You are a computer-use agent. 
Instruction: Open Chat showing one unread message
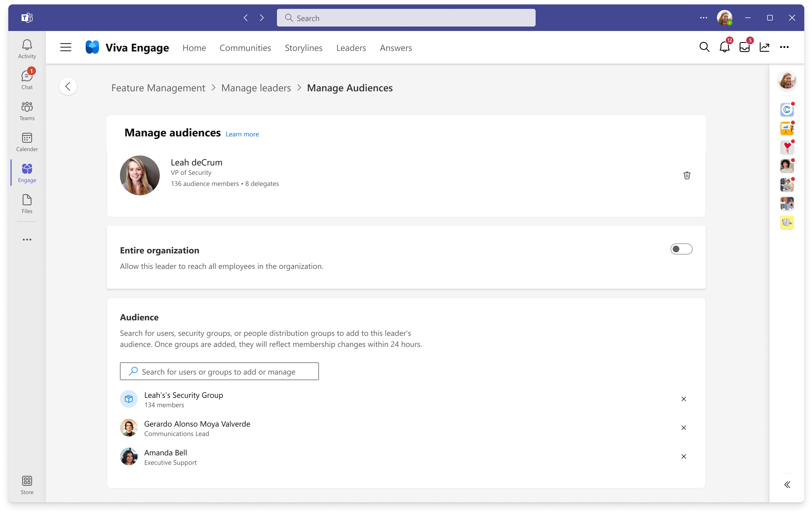[27, 79]
